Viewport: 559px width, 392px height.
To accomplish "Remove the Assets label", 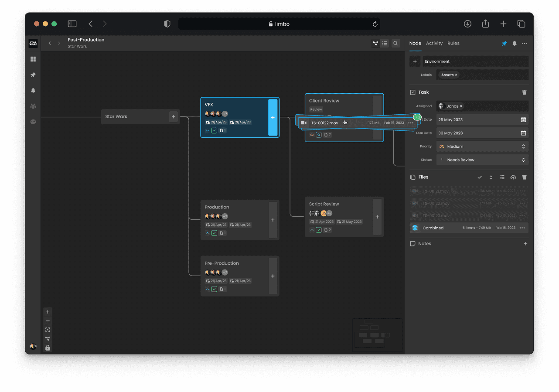I will pos(457,75).
